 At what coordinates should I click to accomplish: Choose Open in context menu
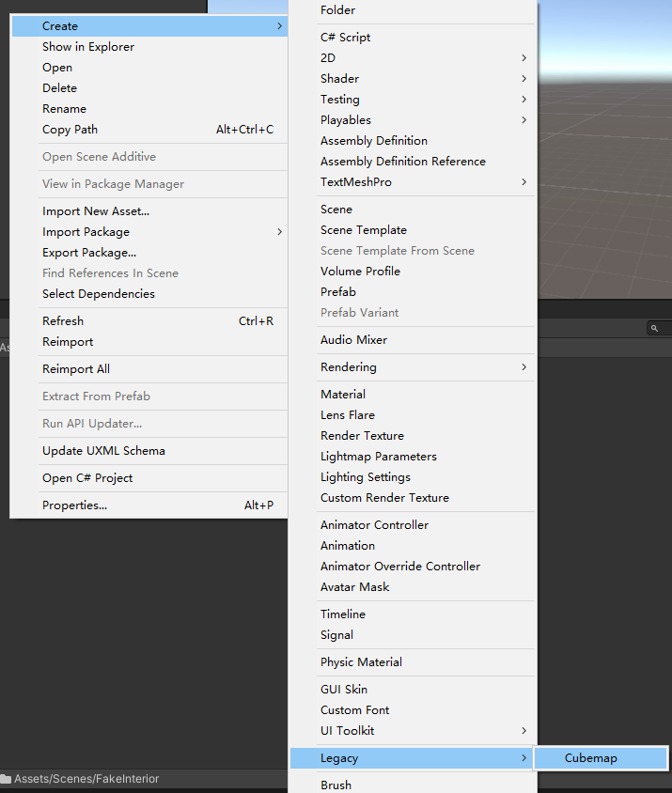pos(149,68)
